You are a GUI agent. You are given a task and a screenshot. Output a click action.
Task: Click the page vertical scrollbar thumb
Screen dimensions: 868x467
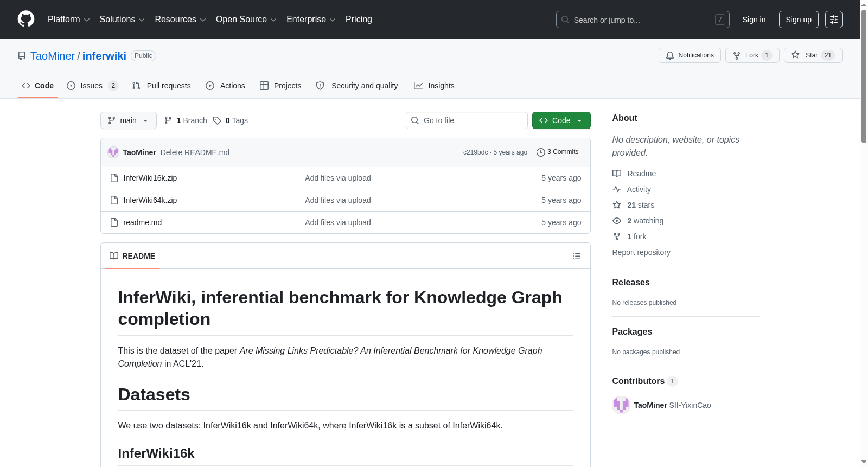point(864,75)
